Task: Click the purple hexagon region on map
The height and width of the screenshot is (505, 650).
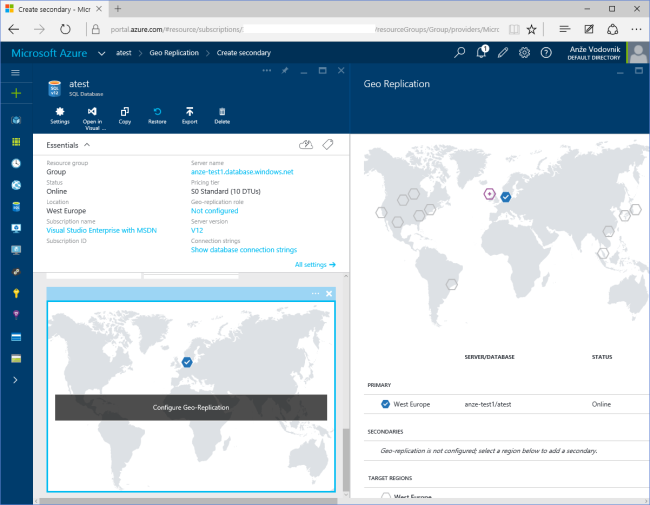Action: (x=490, y=194)
